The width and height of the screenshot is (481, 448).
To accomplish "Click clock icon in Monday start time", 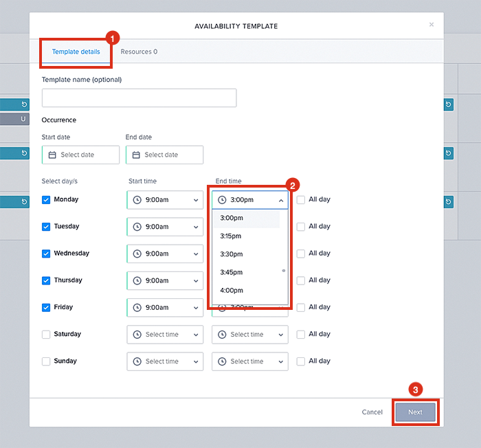I will tap(137, 200).
